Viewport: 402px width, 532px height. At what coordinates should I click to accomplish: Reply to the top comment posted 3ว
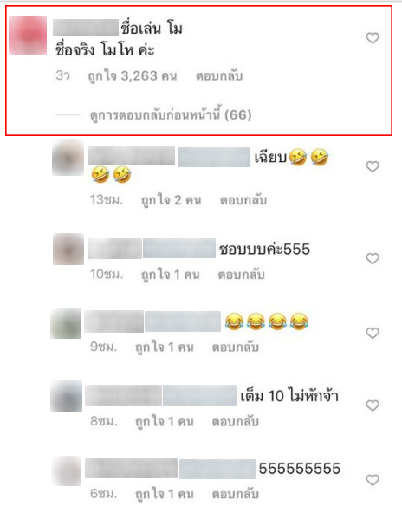pos(219,76)
